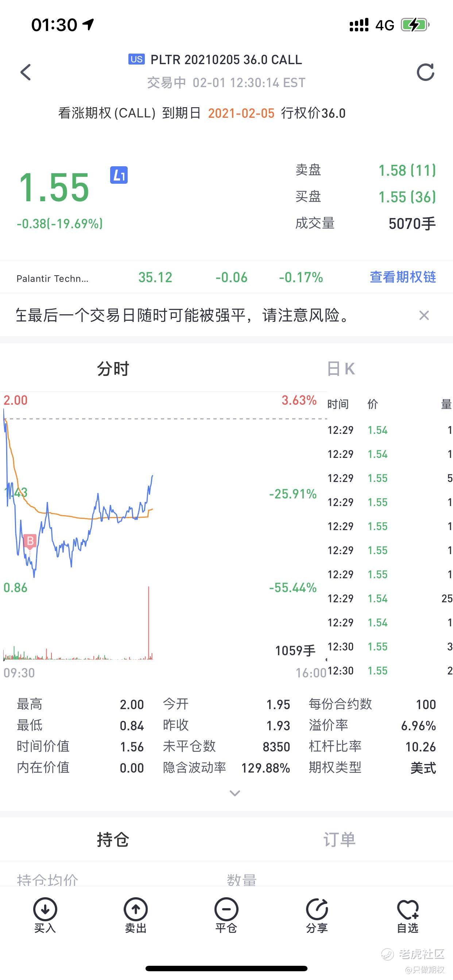Refresh the option quote data
This screenshot has width=453, height=980.
425,72
